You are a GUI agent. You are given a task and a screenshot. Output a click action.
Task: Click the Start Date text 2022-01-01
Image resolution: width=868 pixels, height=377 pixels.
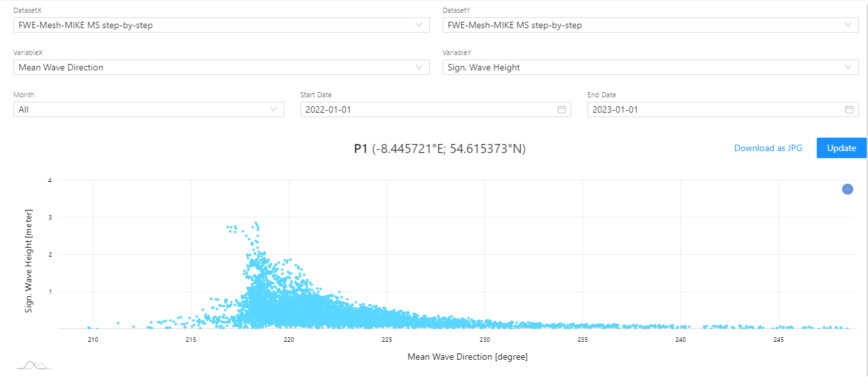(x=329, y=109)
